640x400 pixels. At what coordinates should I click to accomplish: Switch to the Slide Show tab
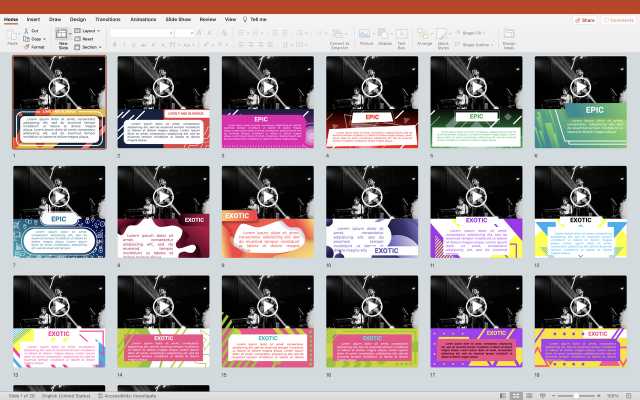click(x=179, y=19)
